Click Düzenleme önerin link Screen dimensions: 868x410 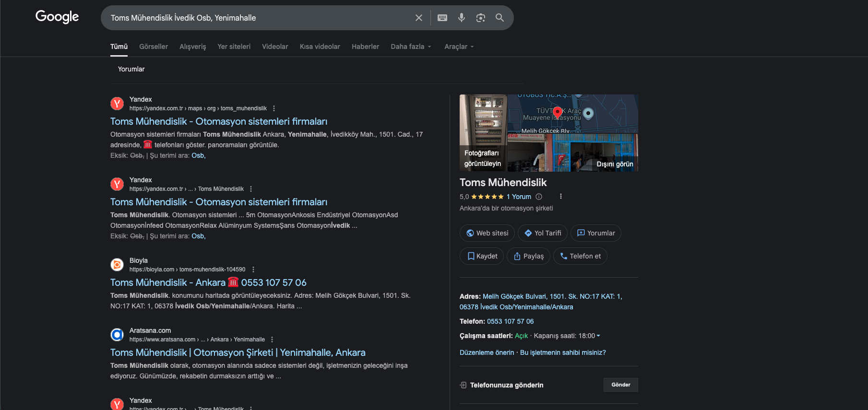(487, 352)
